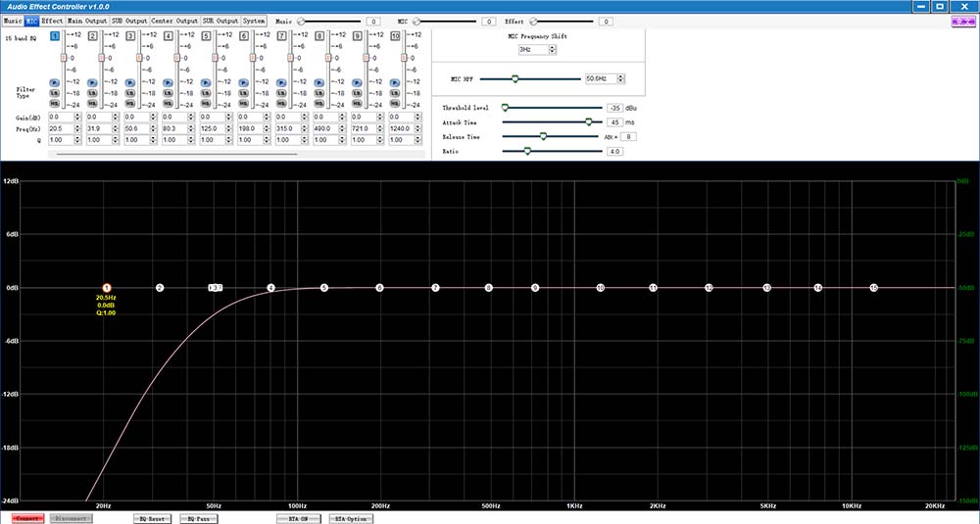The height and width of the screenshot is (524, 980).
Task: Click MIC HPF 50.6Hz stepper arrows
Action: [x=620, y=78]
